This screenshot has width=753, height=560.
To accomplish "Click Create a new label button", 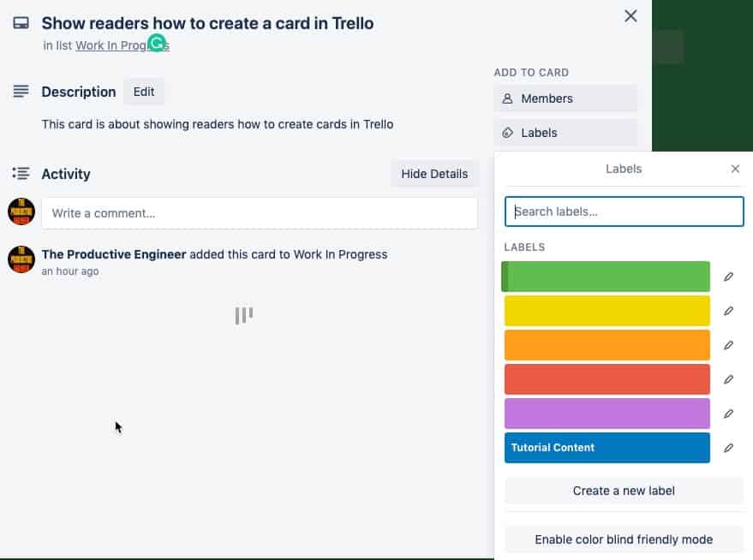I will point(624,491).
